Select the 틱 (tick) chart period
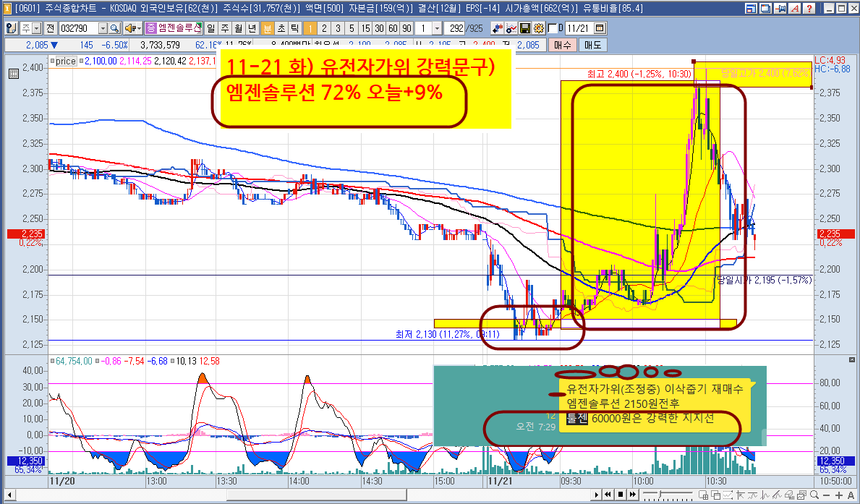This screenshot has height=504, width=860. pos(294,28)
